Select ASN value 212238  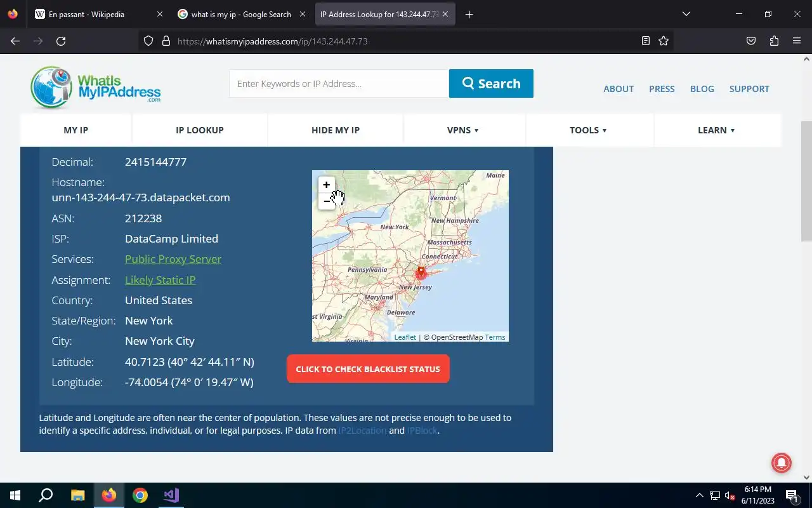click(x=143, y=218)
